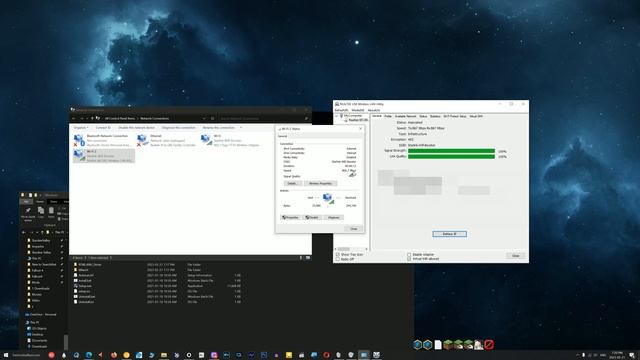Screen dimensions: 640x360
Task: Collapse MyComputer tree node in Realtek utility
Action: 336,116
